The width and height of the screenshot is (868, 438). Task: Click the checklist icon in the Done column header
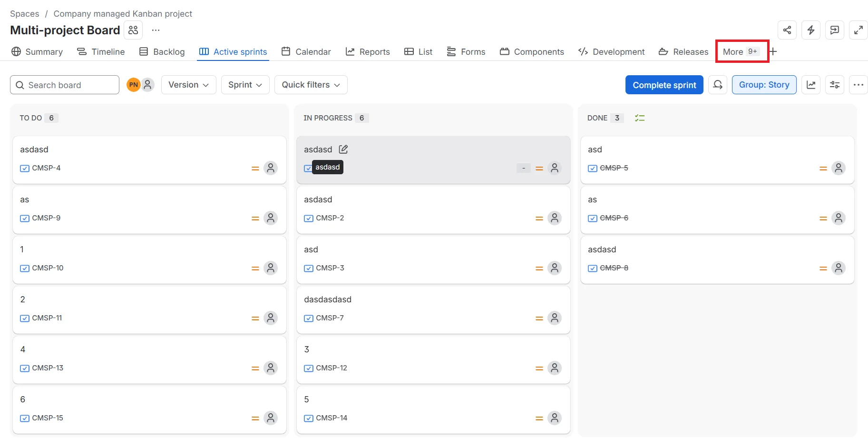tap(640, 118)
